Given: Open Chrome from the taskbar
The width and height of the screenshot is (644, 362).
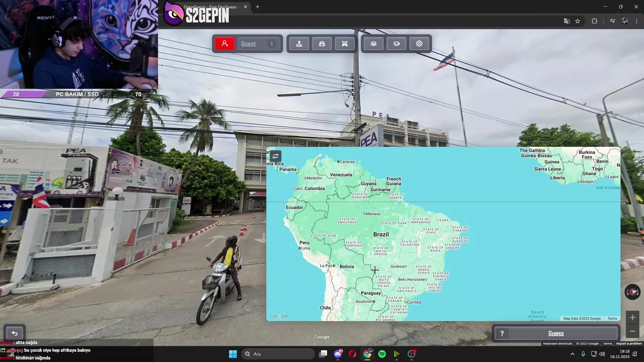Looking at the screenshot, I should coord(367,354).
